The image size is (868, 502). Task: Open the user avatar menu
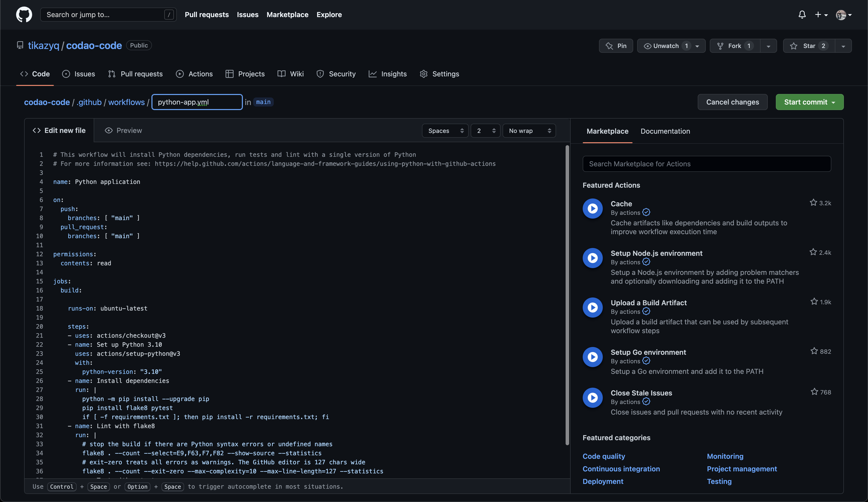coord(844,15)
